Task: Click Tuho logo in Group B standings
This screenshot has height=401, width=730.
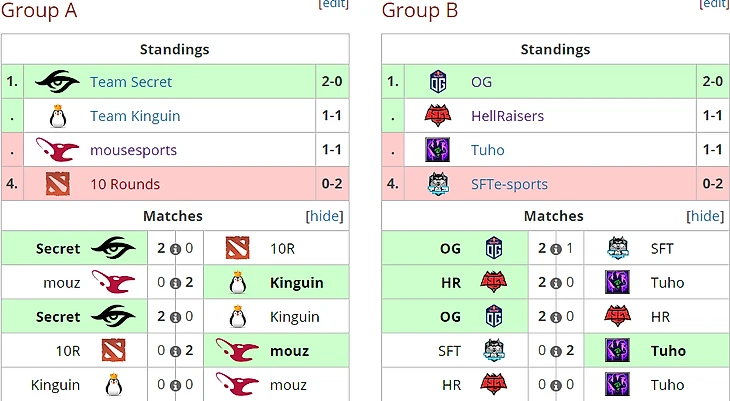Action: point(438,150)
